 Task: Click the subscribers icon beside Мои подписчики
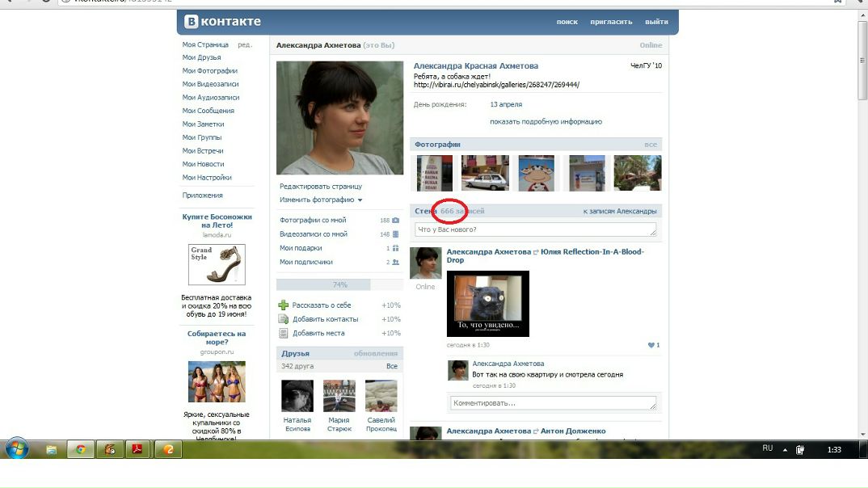point(395,263)
